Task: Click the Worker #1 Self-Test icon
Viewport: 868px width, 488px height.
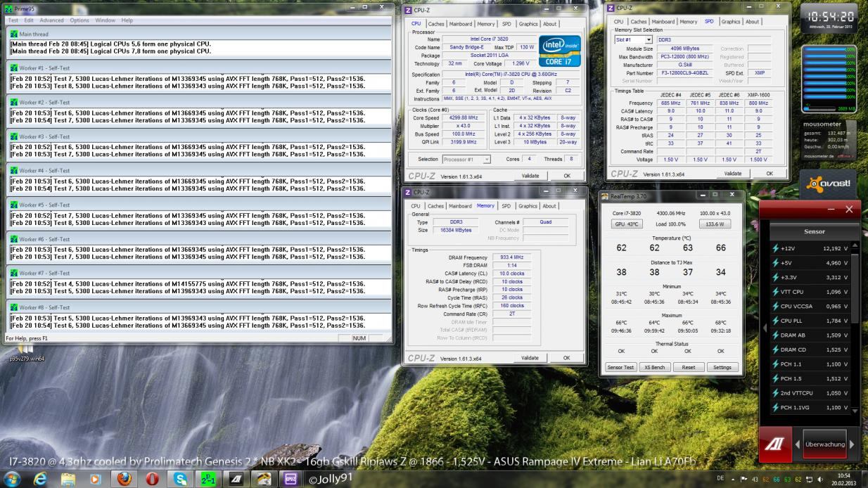Action: (13, 67)
